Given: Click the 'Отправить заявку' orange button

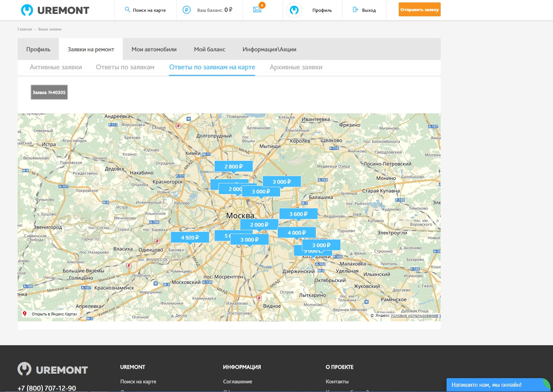Looking at the screenshot, I should (420, 10).
